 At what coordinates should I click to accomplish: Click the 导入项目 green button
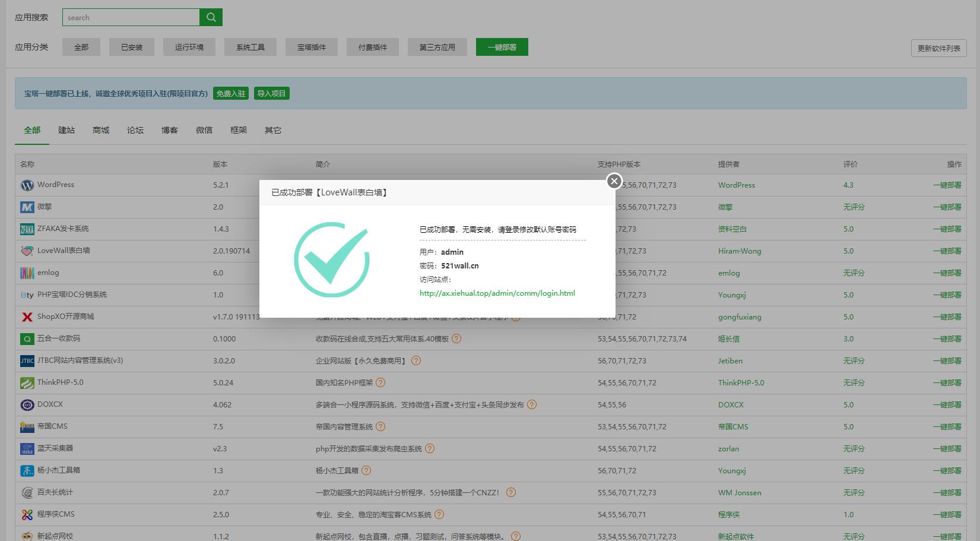272,93
